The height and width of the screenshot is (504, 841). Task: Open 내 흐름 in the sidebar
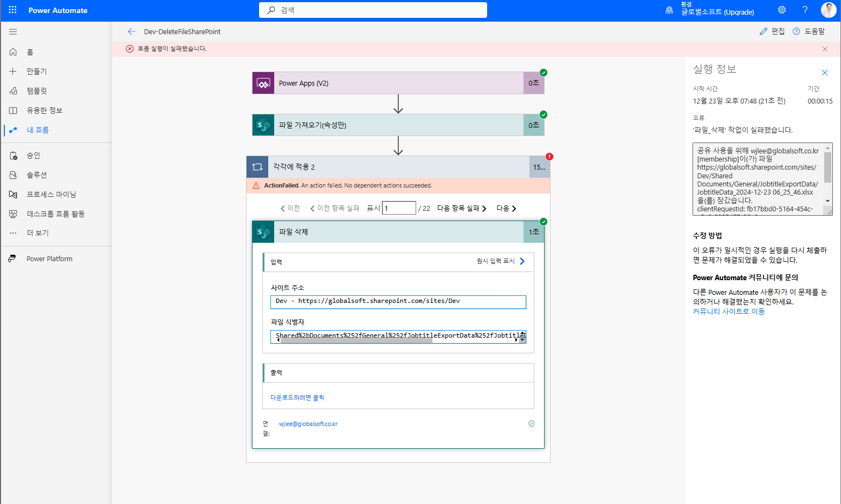point(56,130)
